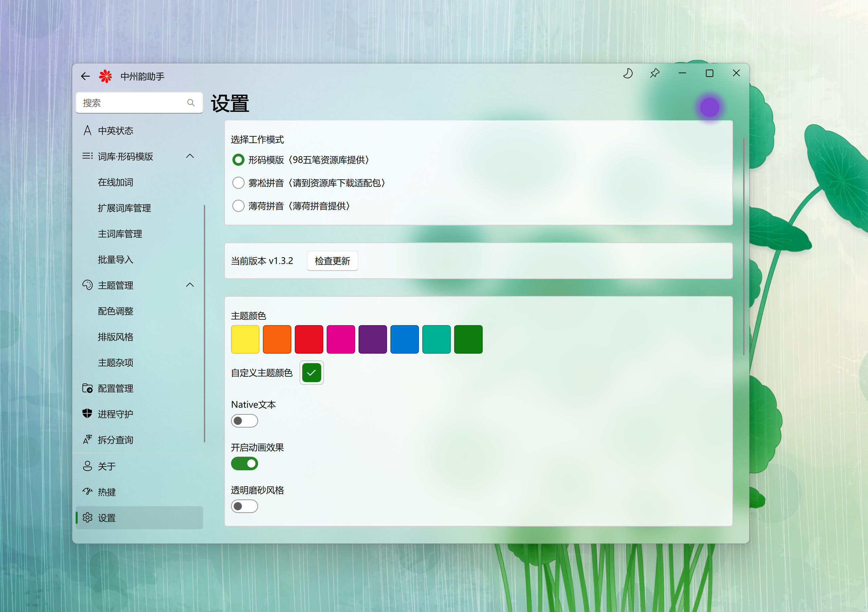Toggle dark mode moon icon
This screenshot has height=612, width=868.
pyautogui.click(x=628, y=73)
